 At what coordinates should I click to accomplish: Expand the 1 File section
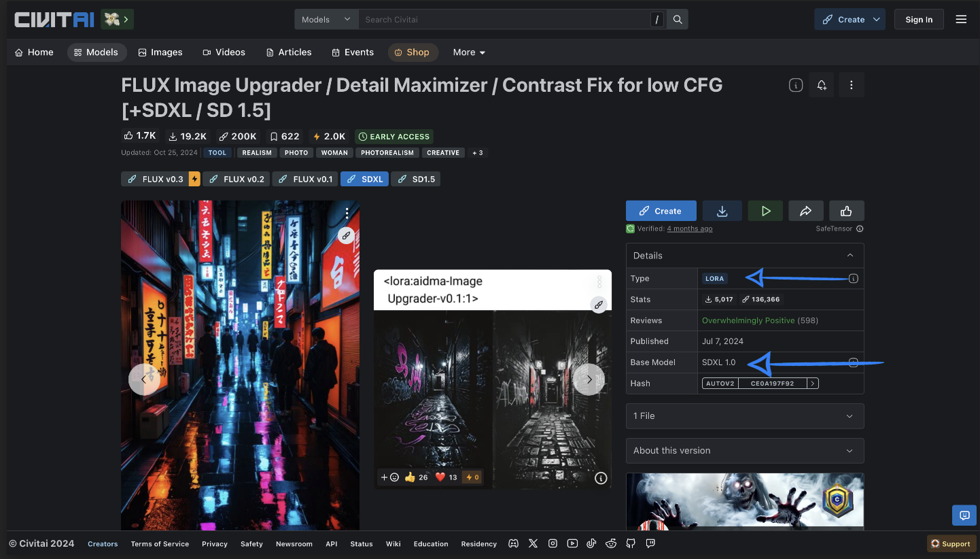(744, 416)
